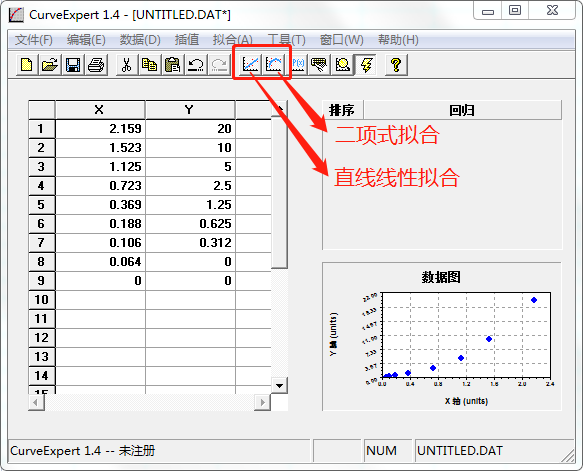Select X cell value 0.369
This screenshot has height=471, width=583.
tap(100, 205)
